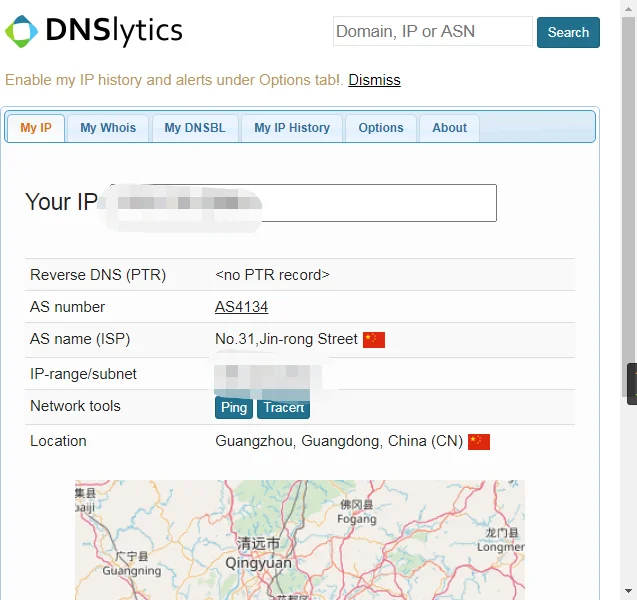Screen dimensions: 637x600
Task: Click the China flag beside Jin-rong Street
Action: pyautogui.click(x=374, y=340)
